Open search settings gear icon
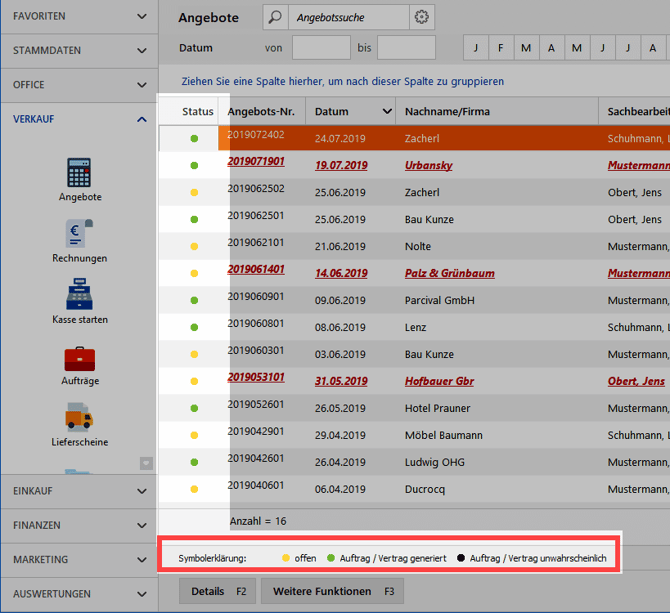Viewport: 670px width, 613px height. click(422, 17)
